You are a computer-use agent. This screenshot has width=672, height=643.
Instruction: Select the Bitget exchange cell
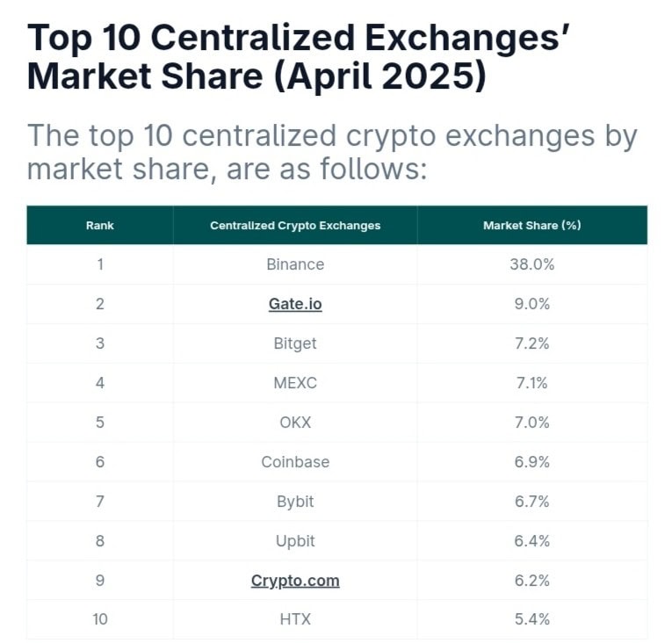click(295, 343)
